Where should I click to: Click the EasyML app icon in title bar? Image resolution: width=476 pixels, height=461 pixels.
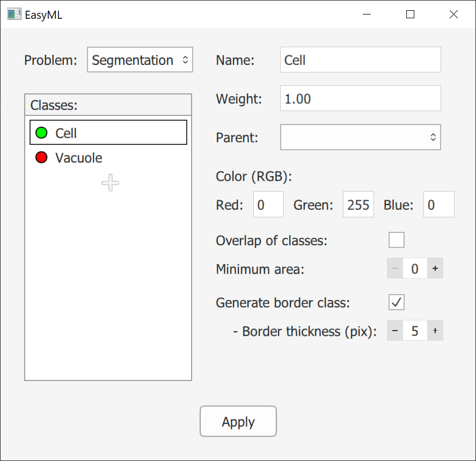(14, 14)
